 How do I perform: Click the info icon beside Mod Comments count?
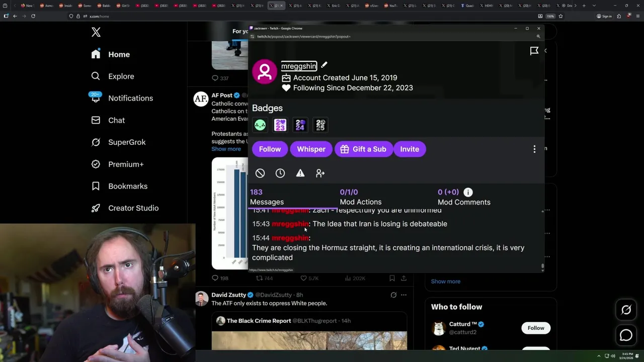(x=468, y=192)
